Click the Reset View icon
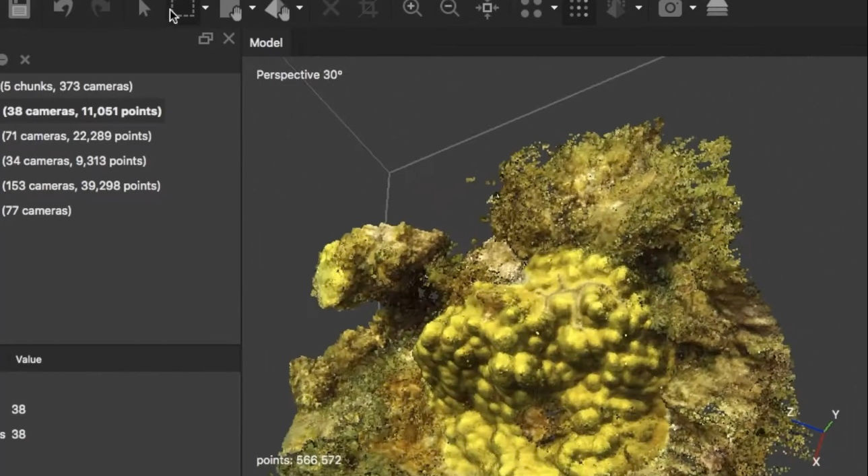The height and width of the screenshot is (476, 868). (x=486, y=9)
